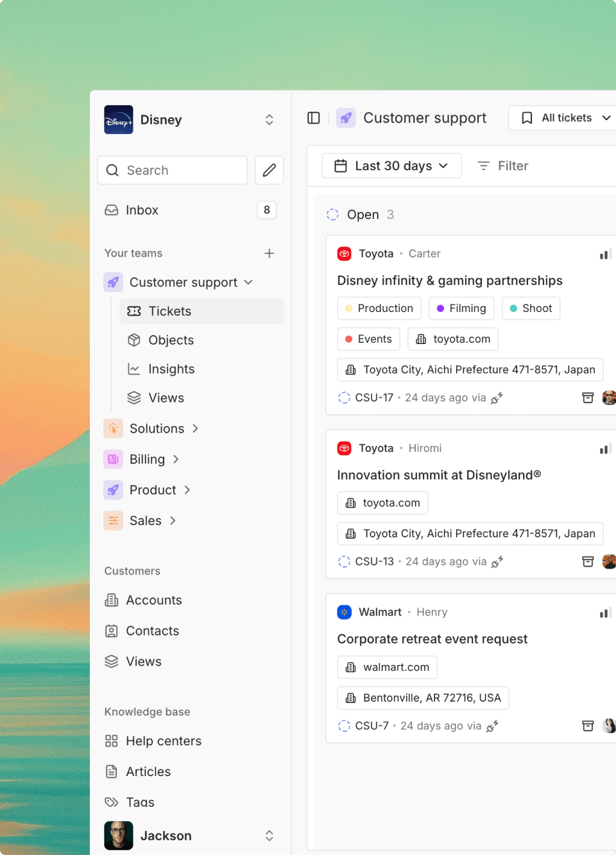Open the Disney workspace switcher

190,120
